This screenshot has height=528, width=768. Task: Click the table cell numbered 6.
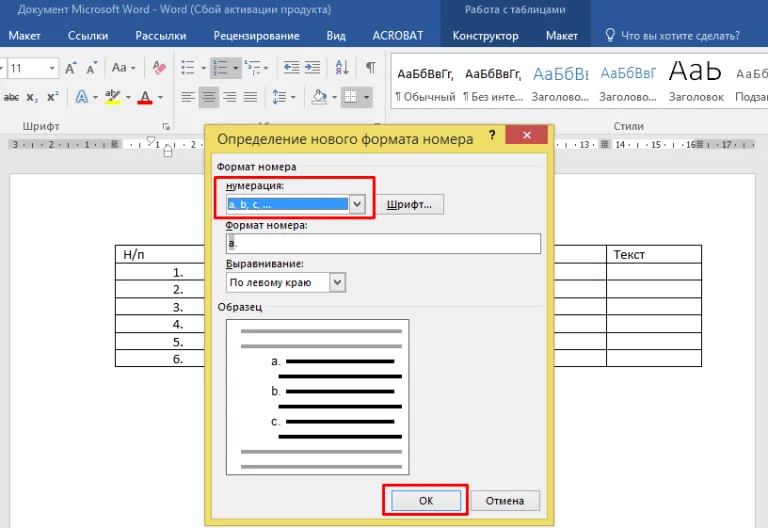(160, 359)
